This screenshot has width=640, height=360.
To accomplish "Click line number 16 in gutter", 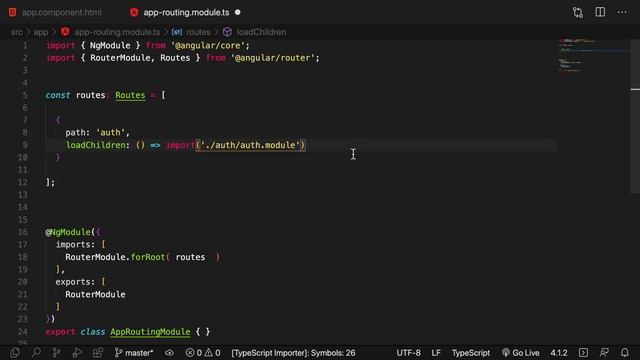I will [22, 232].
